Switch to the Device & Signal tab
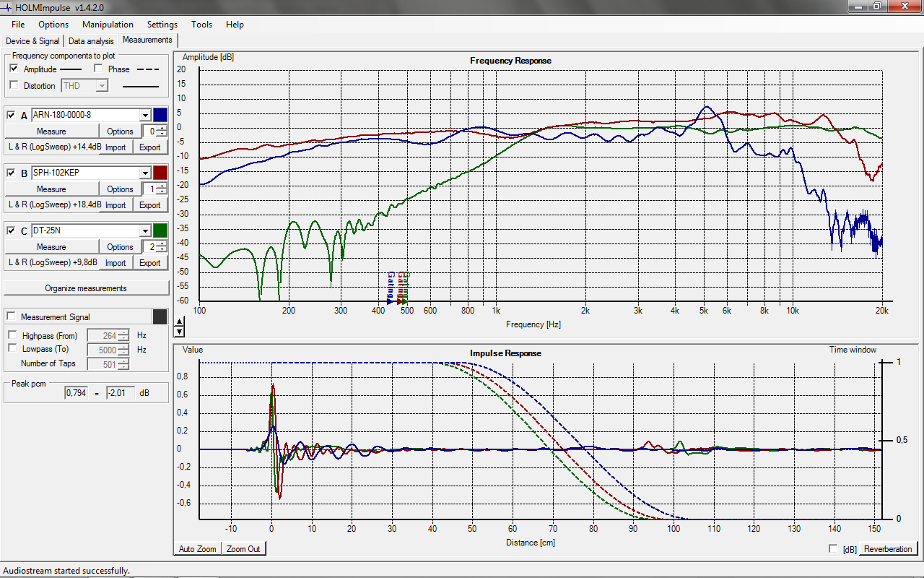The height and width of the screenshot is (578, 924). click(32, 41)
